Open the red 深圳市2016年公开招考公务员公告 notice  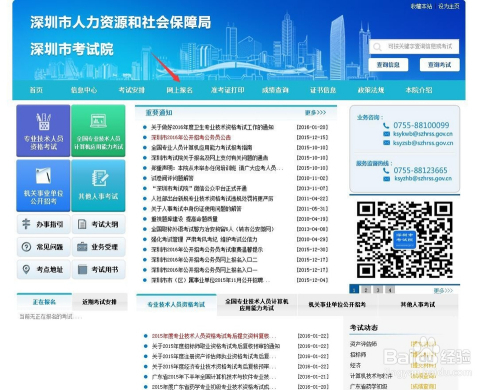(x=191, y=137)
